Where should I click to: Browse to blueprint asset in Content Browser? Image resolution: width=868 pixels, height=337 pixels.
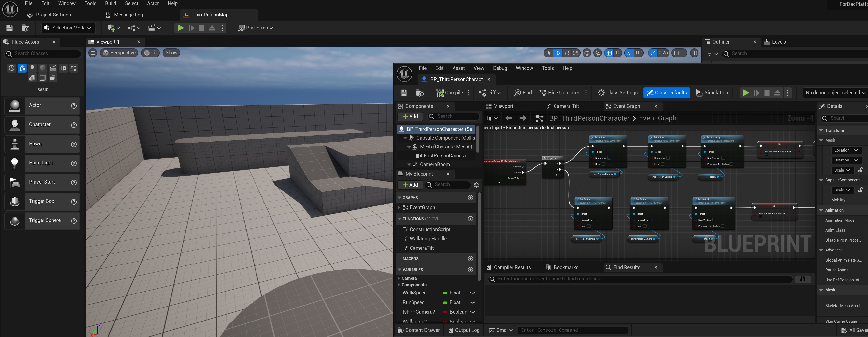tap(420, 93)
